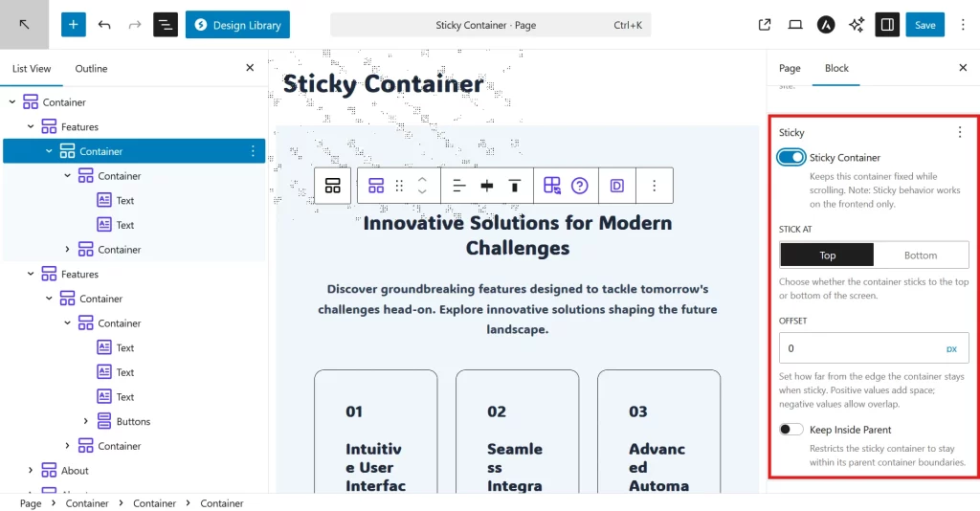
Task: Switch to the Page settings tab
Action: 790,69
